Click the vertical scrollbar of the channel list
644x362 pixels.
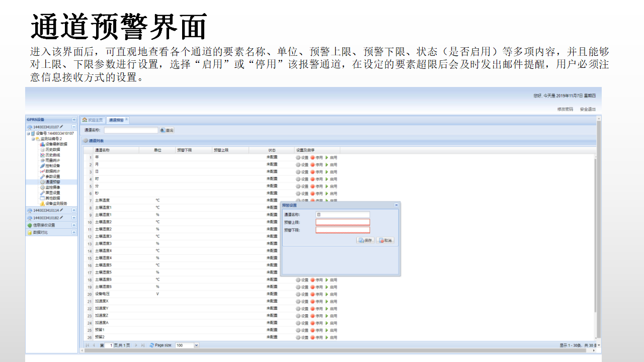[x=598, y=226]
